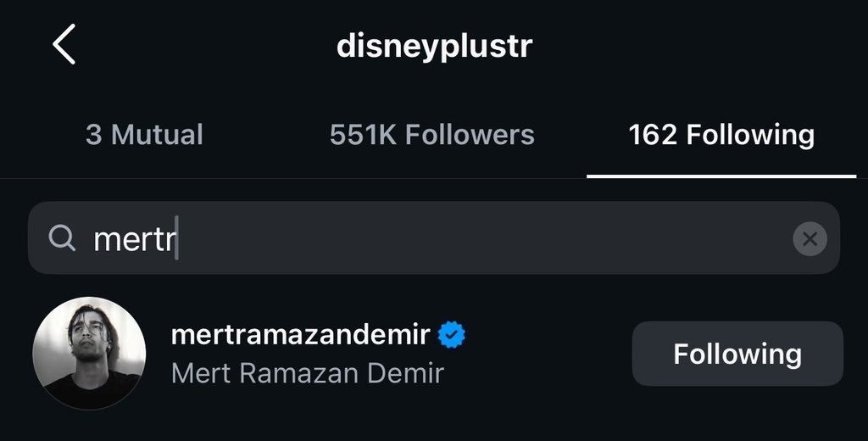Click the magnifying glass search icon

(62, 239)
